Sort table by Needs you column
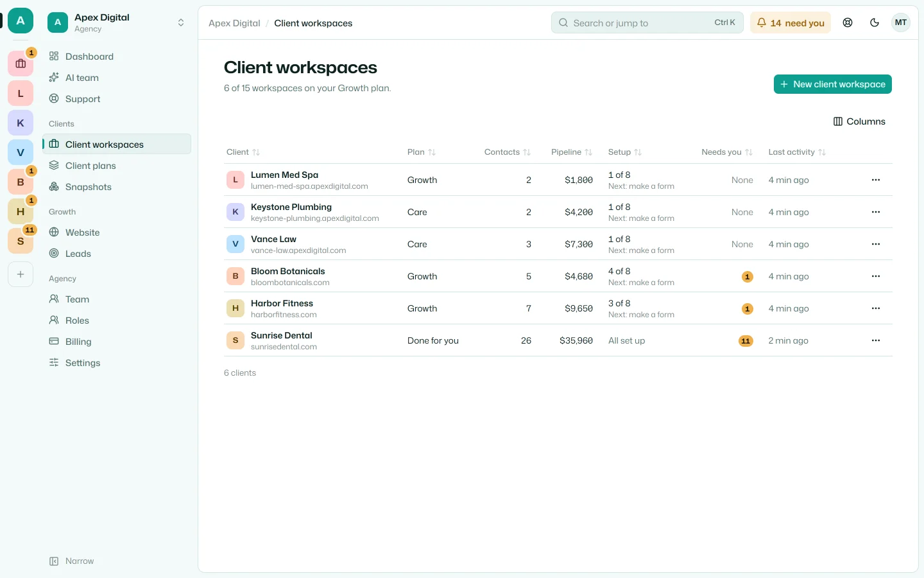The image size is (924, 578). pos(727,152)
